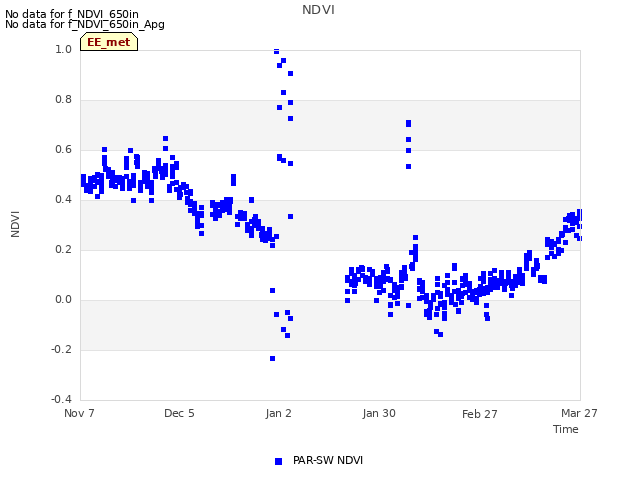Click the Nov 7 x-axis tick
The height and width of the screenshot is (480, 640).
pyautogui.click(x=79, y=413)
